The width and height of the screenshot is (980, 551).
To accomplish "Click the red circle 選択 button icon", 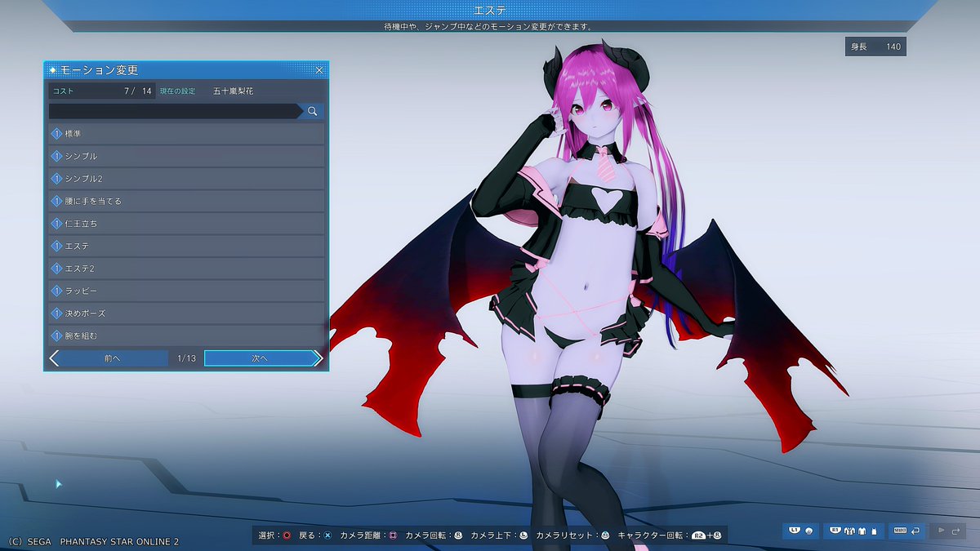I will click(286, 535).
